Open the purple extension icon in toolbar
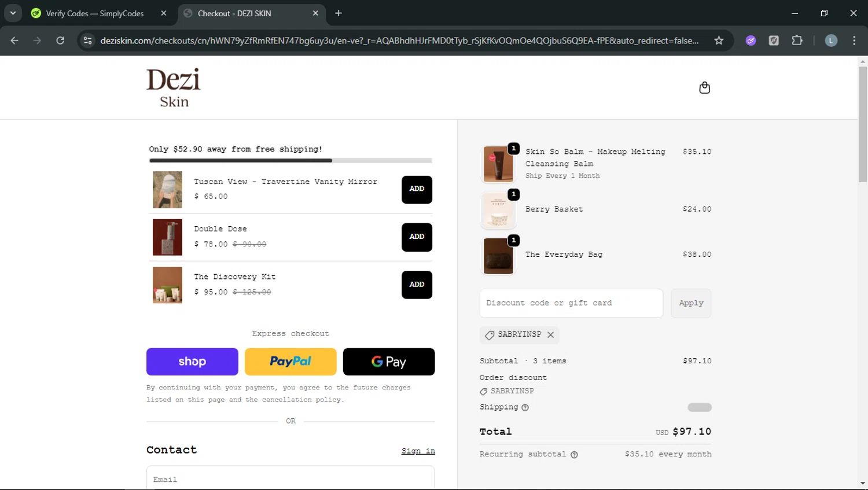This screenshot has height=490, width=868. coord(751,40)
